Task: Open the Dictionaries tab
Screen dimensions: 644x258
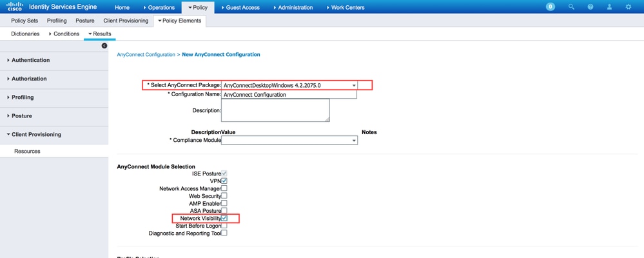Action: tap(26, 34)
